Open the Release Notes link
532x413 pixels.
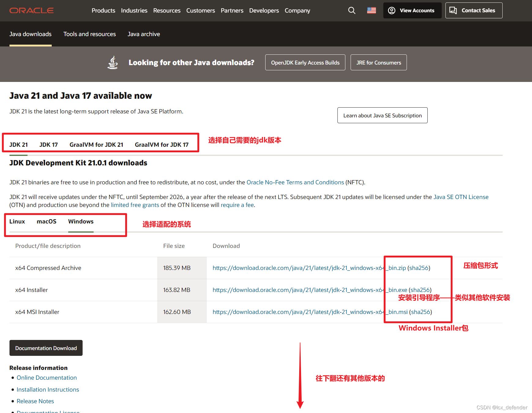click(x=35, y=401)
